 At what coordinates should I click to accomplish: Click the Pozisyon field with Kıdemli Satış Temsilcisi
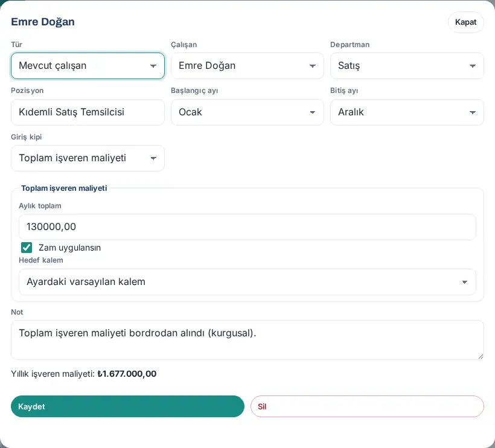[88, 112]
